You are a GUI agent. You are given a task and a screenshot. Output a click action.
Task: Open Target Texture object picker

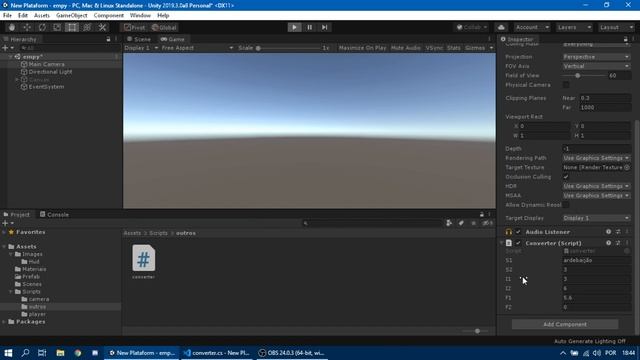[627, 167]
